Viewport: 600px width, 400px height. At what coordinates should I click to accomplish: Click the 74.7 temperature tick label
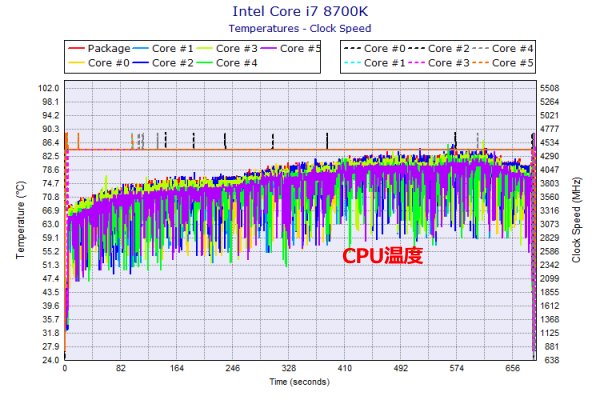51,183
